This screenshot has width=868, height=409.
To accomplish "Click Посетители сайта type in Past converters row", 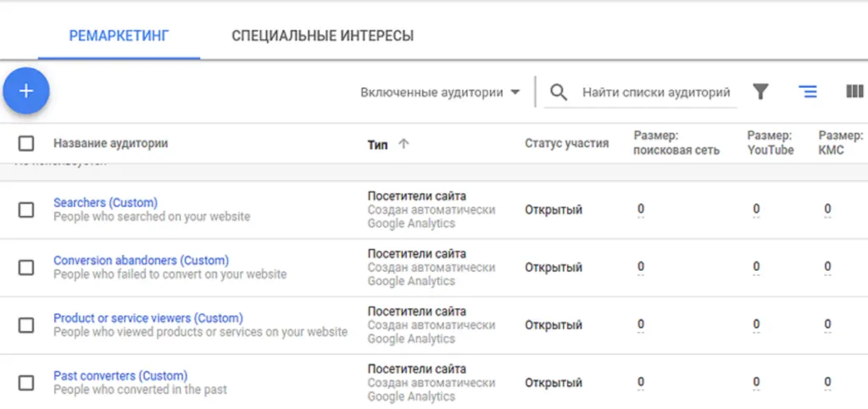I will tap(417, 369).
